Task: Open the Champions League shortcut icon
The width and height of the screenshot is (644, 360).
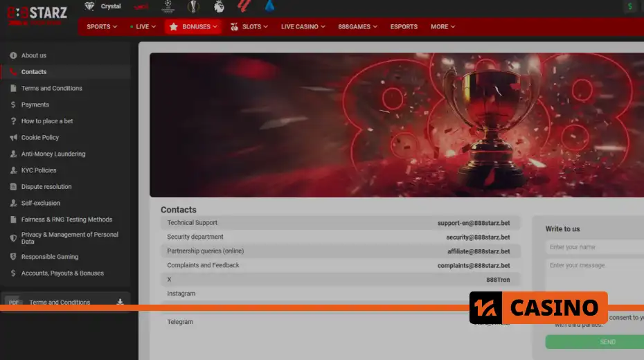Action: pyautogui.click(x=168, y=6)
